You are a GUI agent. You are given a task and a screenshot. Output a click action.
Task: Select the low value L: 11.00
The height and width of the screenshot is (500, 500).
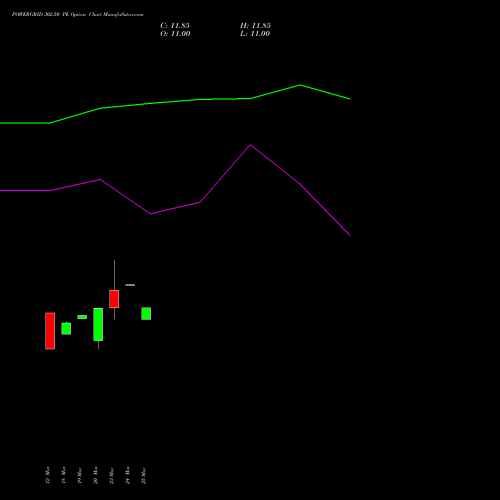(255, 34)
